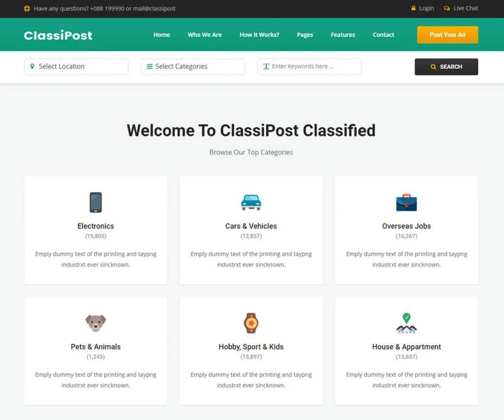Open the Select Location dropdown

pyautogui.click(x=76, y=66)
